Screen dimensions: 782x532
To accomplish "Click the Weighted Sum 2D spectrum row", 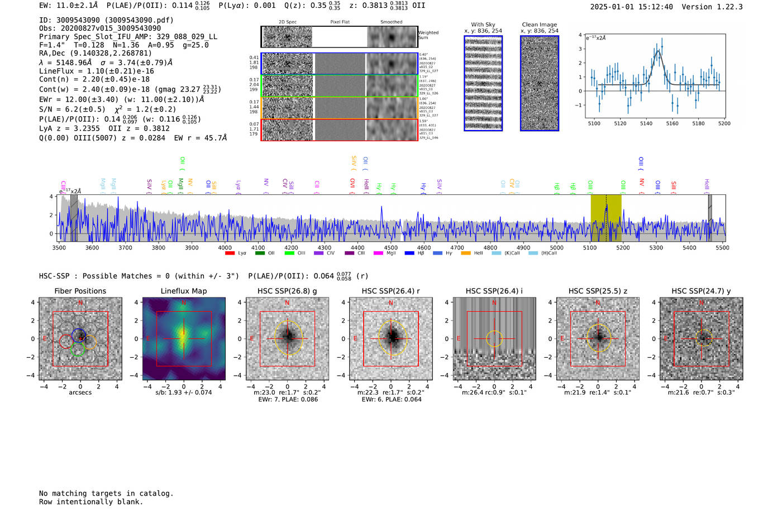I will click(340, 37).
